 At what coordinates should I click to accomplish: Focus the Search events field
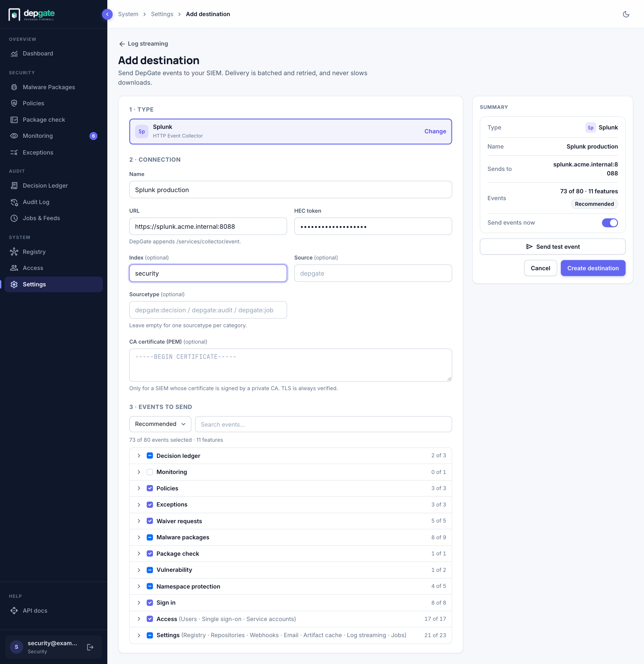[323, 424]
